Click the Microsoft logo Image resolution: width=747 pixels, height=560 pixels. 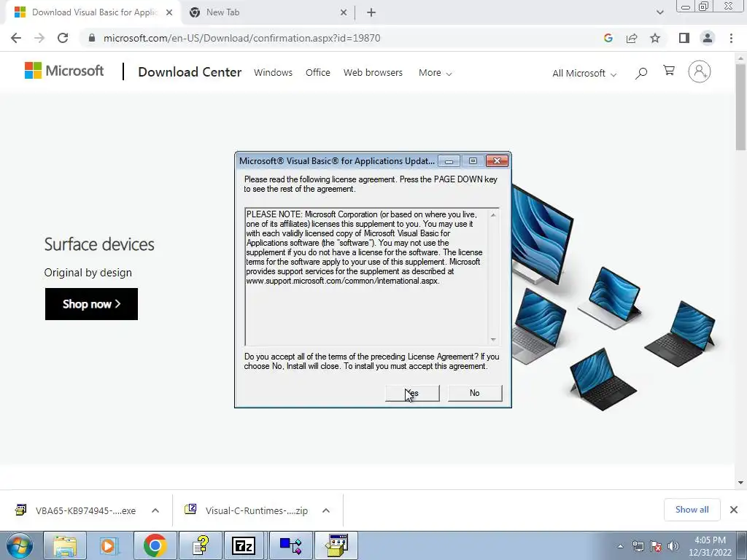tap(64, 71)
